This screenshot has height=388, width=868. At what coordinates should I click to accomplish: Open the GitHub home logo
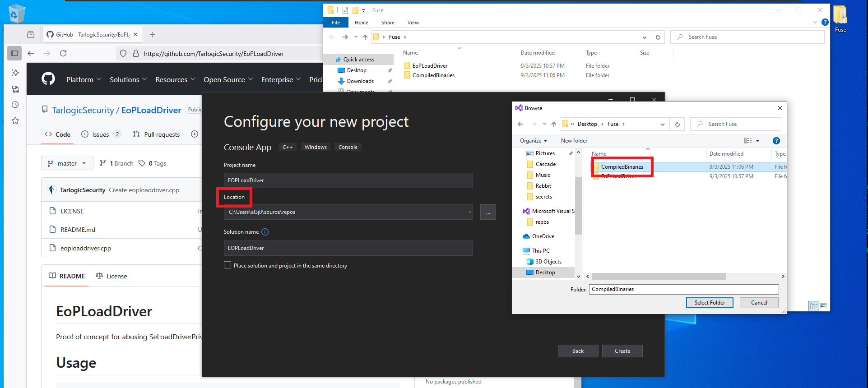48,79
